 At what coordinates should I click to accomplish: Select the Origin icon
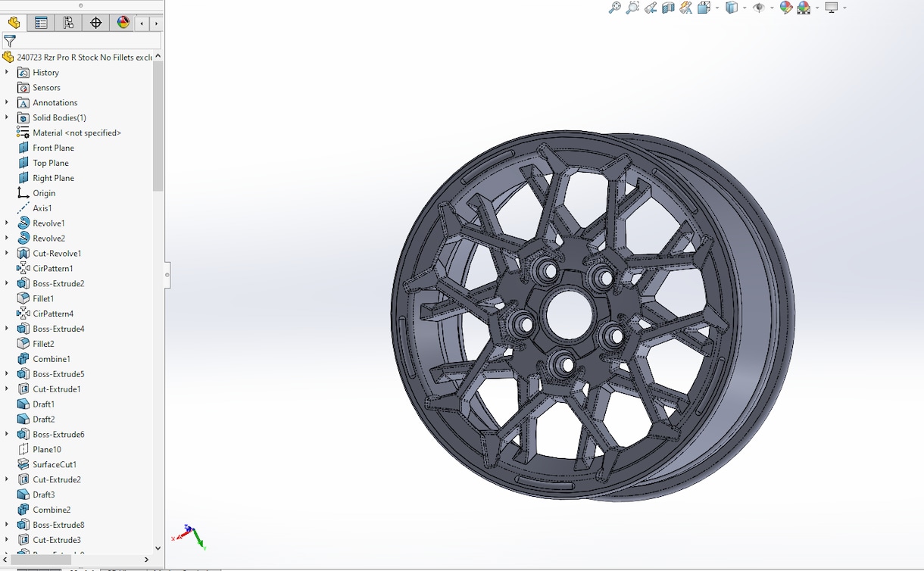click(23, 193)
